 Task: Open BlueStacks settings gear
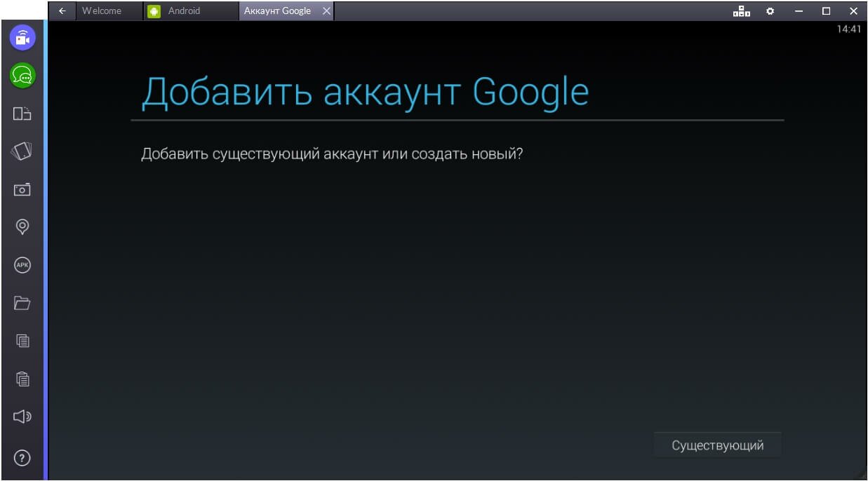(x=770, y=11)
